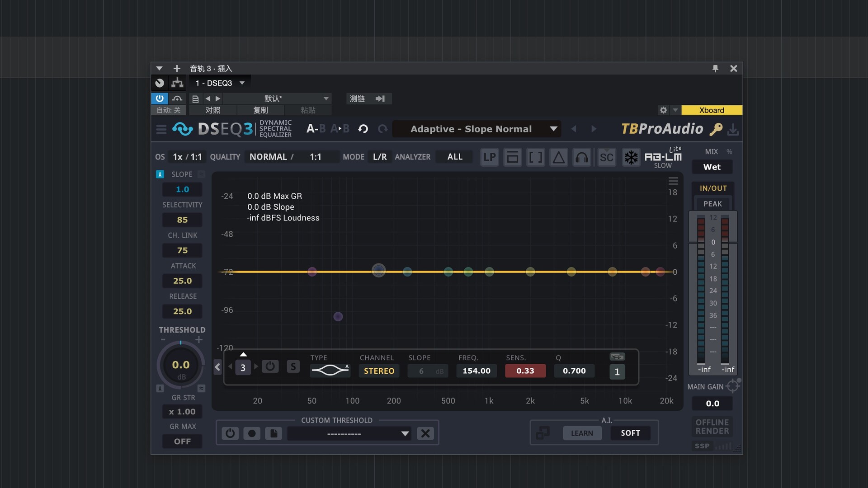
Task: Click the snowflake freeze icon
Action: (x=631, y=157)
